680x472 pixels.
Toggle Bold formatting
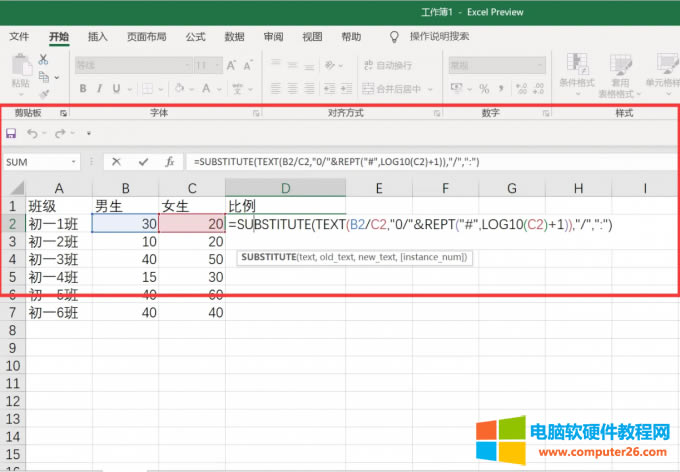(x=83, y=88)
